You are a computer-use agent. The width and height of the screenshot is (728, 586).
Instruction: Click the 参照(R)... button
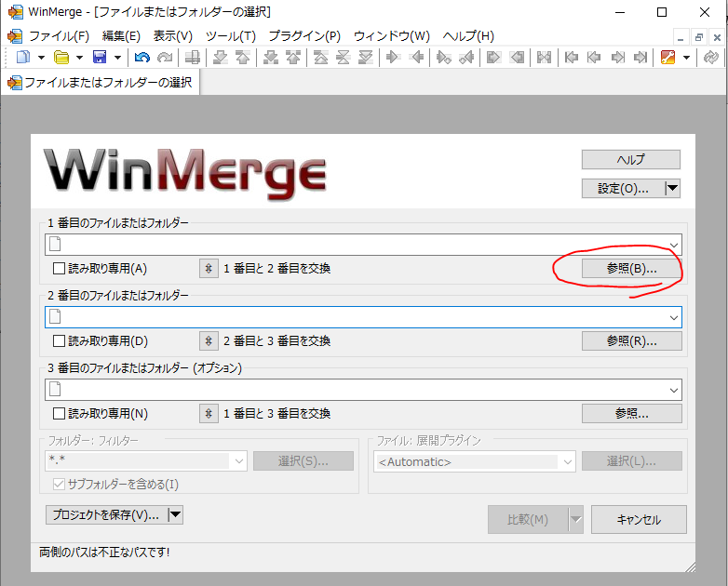click(631, 341)
